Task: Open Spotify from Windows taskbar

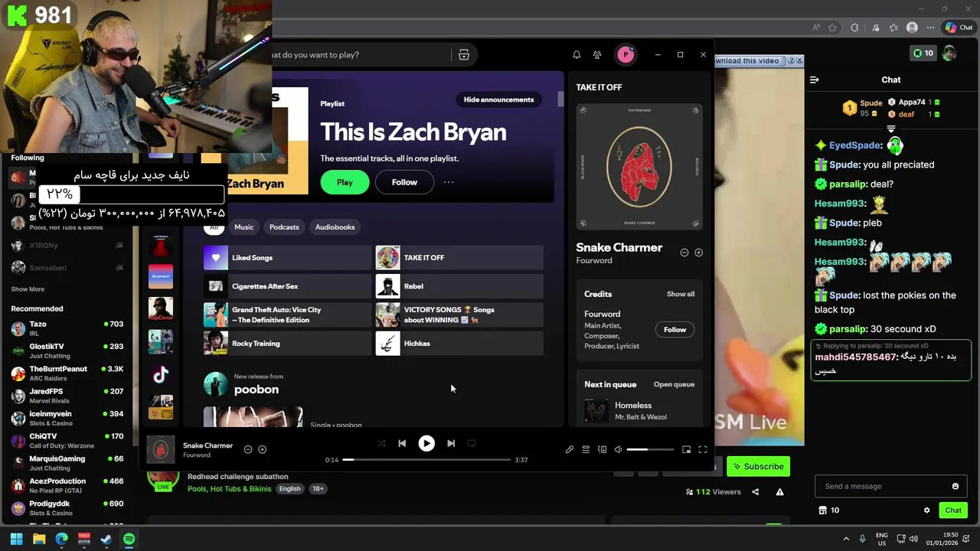Action: click(129, 539)
